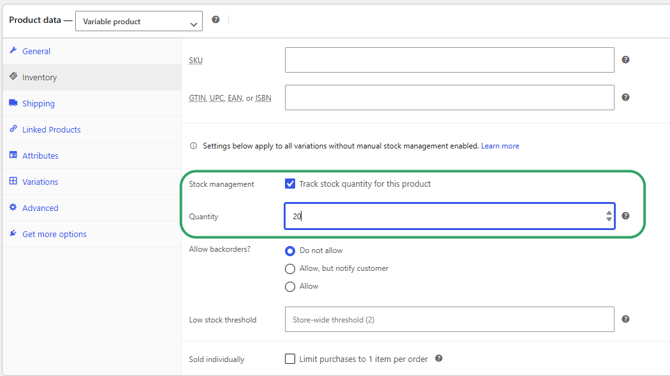Select the plain Allow backorders option

click(x=290, y=287)
